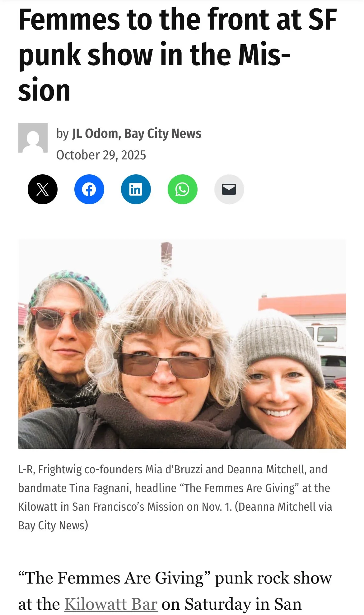Viewport: 364px width, 615px height.
Task: Follow the Kilowatt Bar link
Action: 111,604
